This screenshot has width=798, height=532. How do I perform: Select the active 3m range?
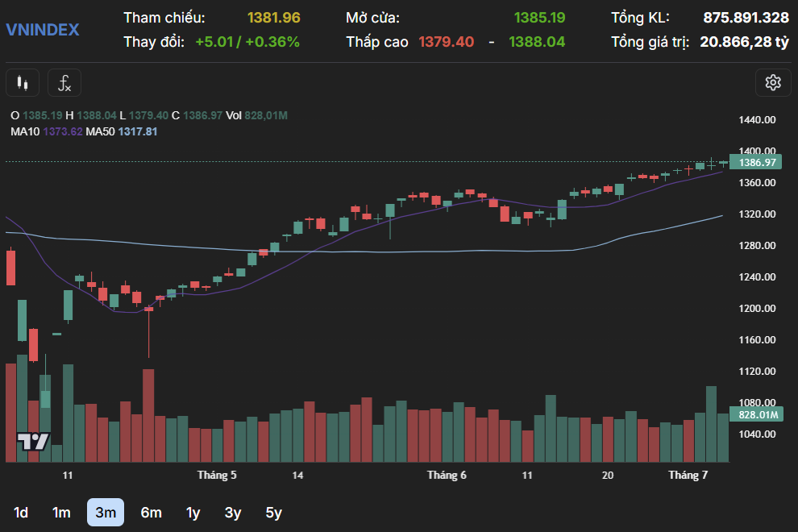106,513
